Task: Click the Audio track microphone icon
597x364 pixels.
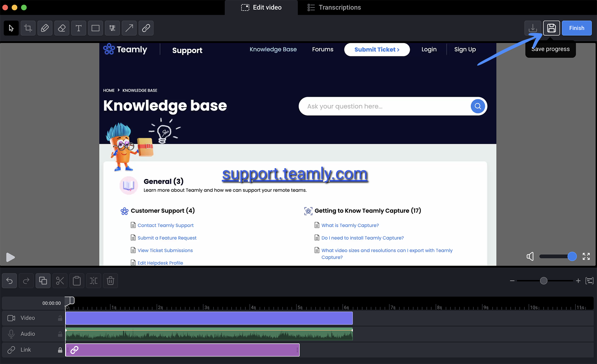Action: click(11, 334)
